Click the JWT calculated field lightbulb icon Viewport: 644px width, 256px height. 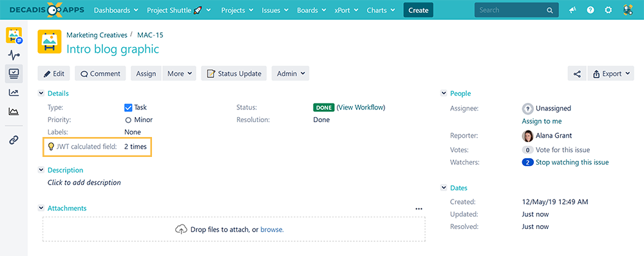(51, 147)
